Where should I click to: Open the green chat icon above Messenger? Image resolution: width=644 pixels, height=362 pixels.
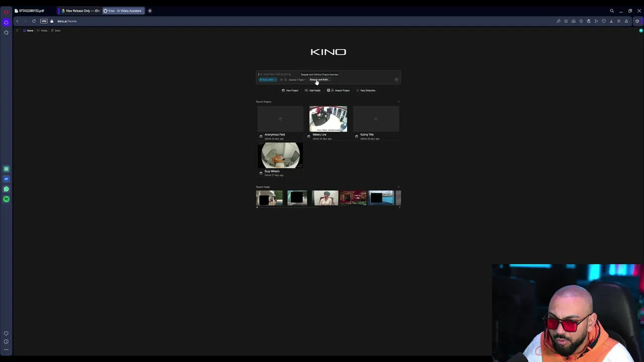6,169
